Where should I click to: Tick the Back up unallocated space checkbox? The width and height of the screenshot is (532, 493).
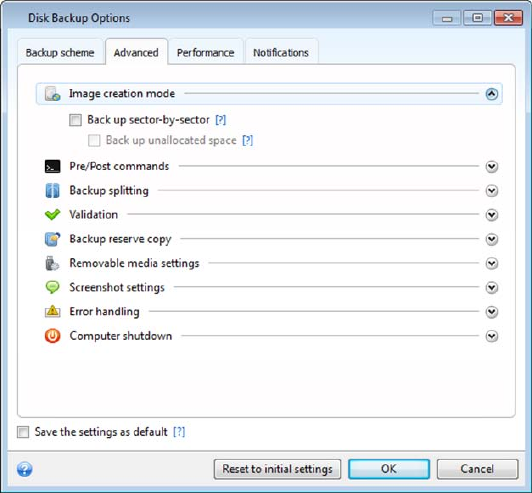94,140
